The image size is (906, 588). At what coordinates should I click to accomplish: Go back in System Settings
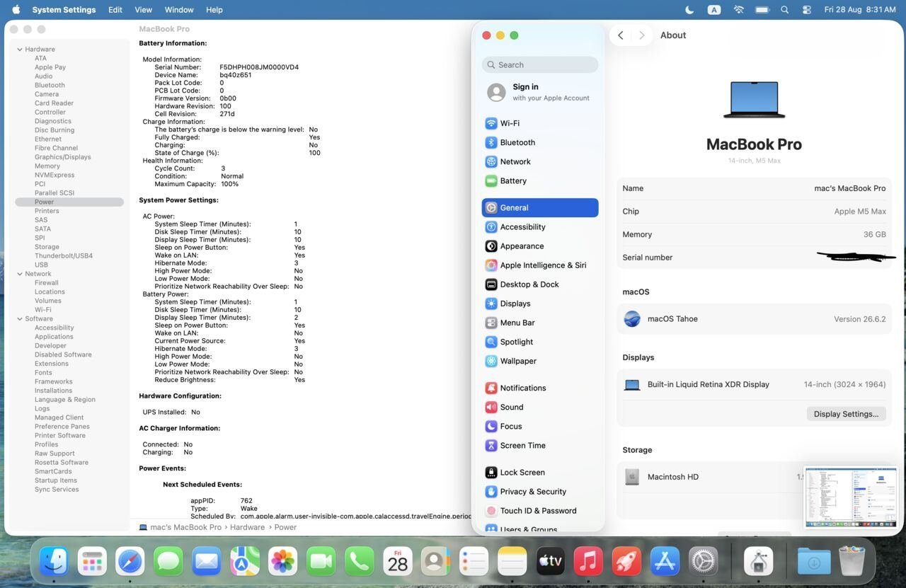621,35
